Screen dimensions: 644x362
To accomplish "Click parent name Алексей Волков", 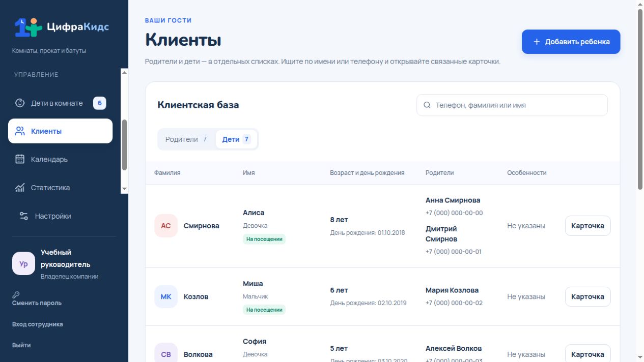I will pyautogui.click(x=453, y=348).
